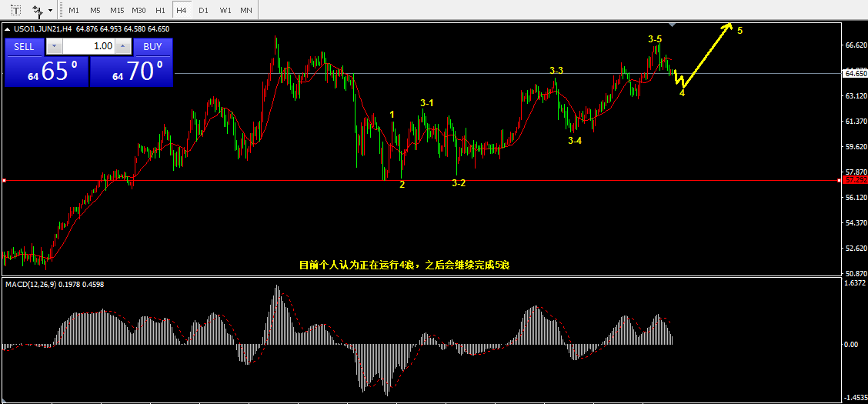868x404 pixels.
Task: Click the 1.00 trade volume field
Action: coord(89,46)
